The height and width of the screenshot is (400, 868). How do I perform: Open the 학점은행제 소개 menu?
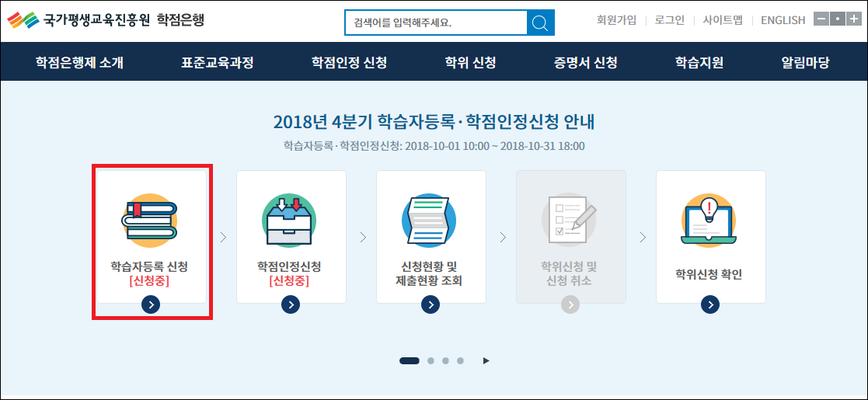79,63
